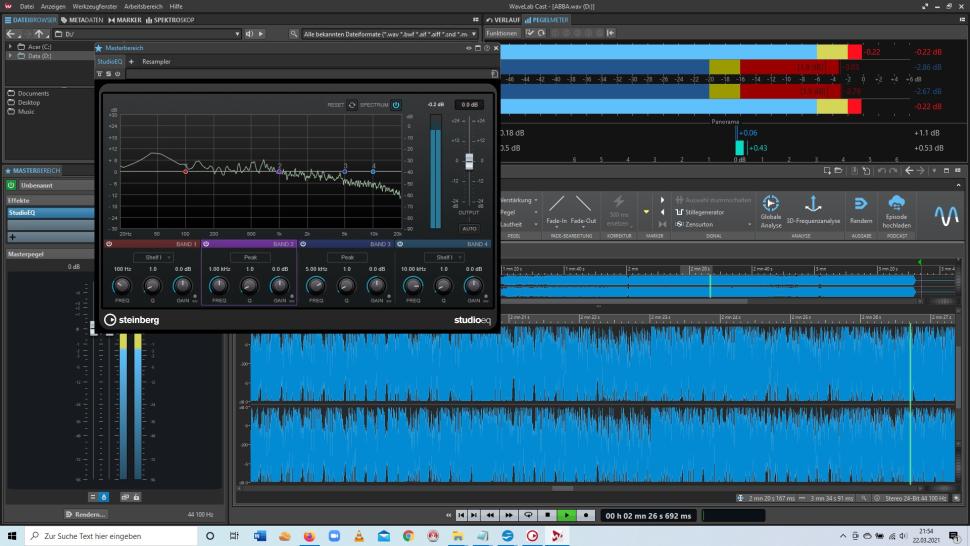This screenshot has height=546, width=970.
Task: Open Band 1 Shelf I filter type dropdown
Action: pyautogui.click(x=153, y=257)
